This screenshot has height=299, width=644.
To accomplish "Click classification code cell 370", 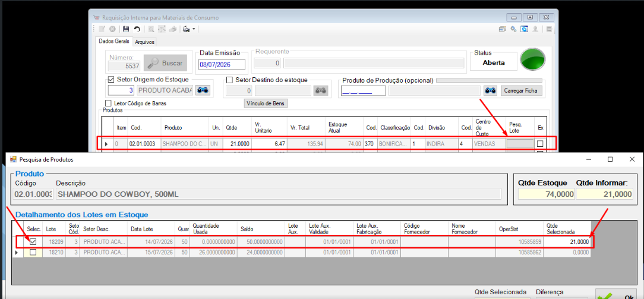I will click(370, 144).
